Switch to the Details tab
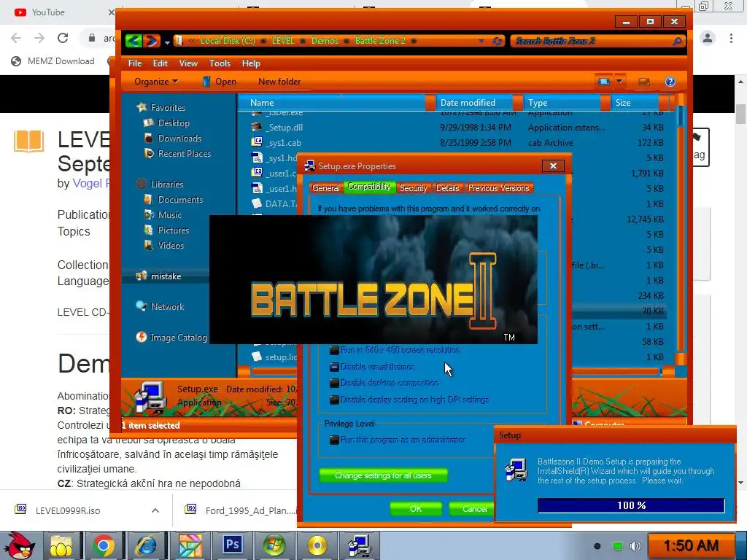The image size is (747, 560). (x=447, y=188)
